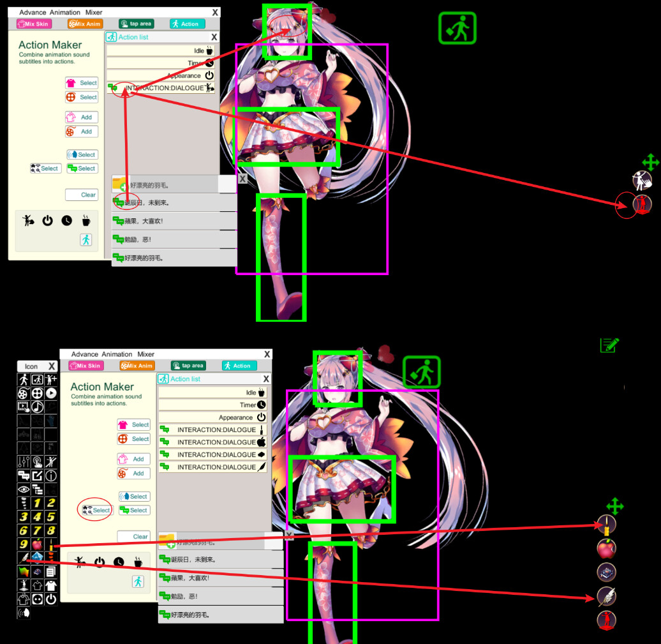Select the yellow number 9 icon
This screenshot has width=661, height=644.
click(x=24, y=544)
